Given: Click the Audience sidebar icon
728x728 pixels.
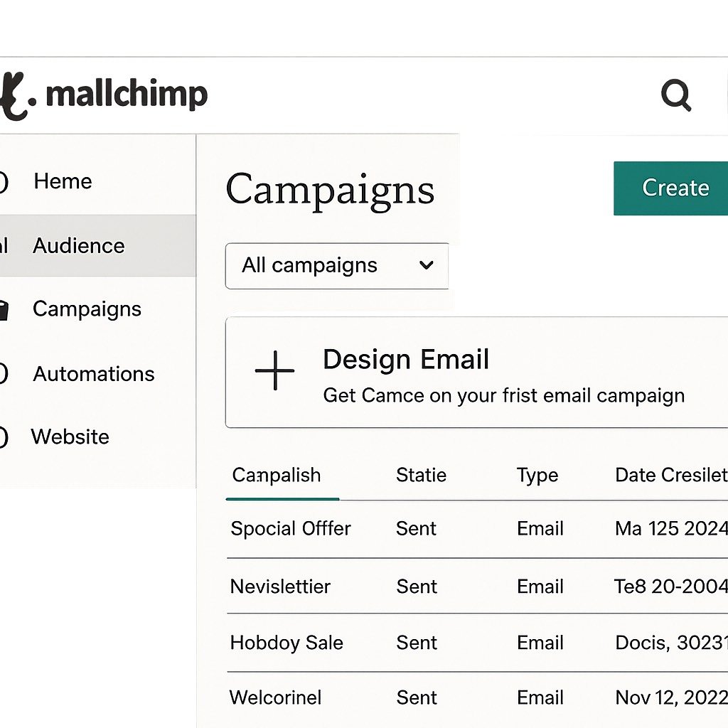Looking at the screenshot, I should point(3,245).
